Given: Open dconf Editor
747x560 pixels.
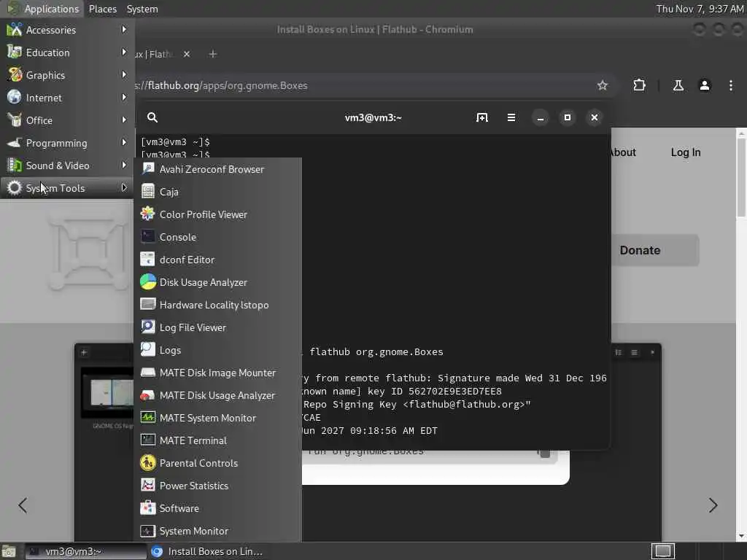Looking at the screenshot, I should [217, 260].
